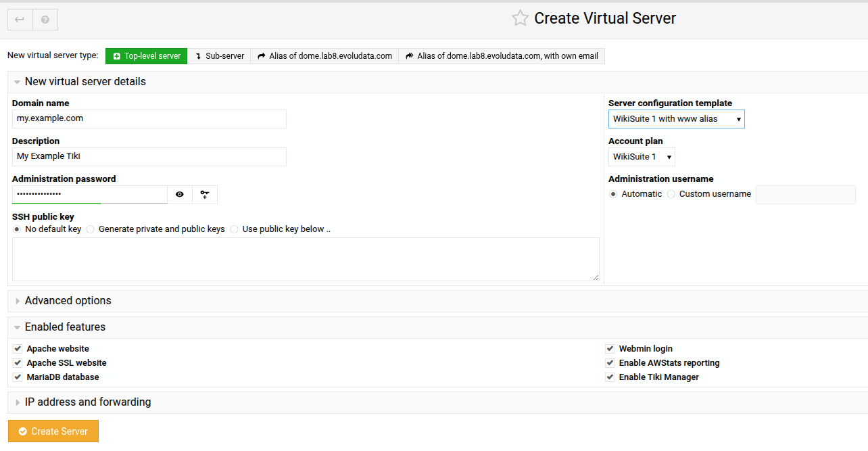868x451 pixels.
Task: Select Alias of dome.lab8.evoludata.com tab
Action: [324, 56]
